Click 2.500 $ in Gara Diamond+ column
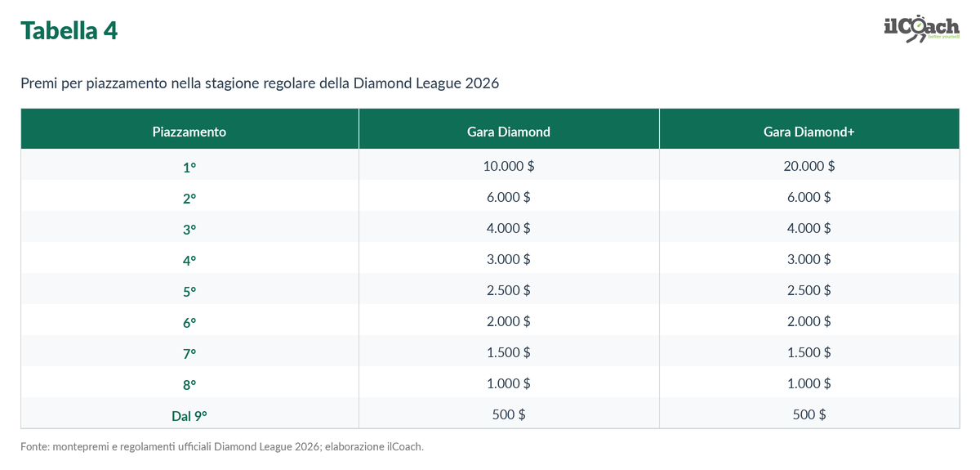980x470 pixels. tap(809, 290)
